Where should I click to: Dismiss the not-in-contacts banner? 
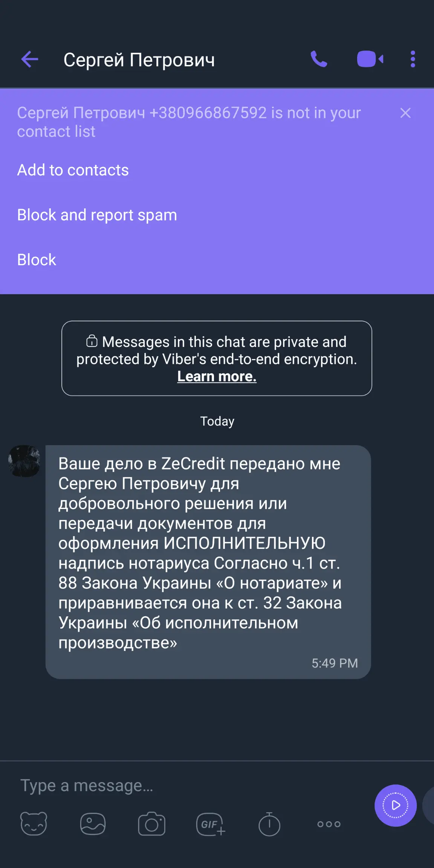click(405, 113)
